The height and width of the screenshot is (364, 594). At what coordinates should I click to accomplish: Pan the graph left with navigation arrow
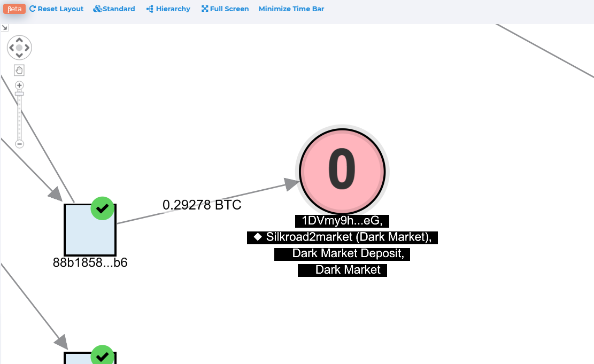pyautogui.click(x=12, y=48)
